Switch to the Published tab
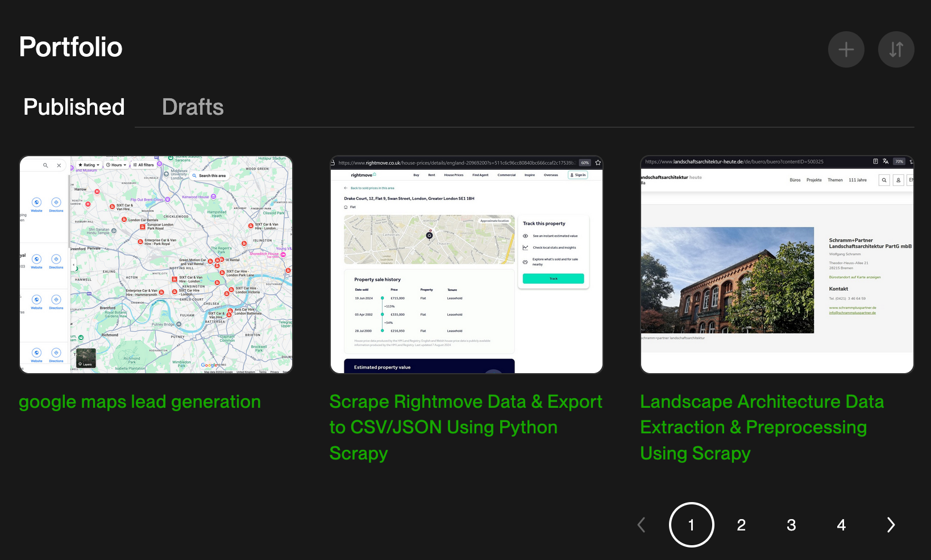This screenshot has height=560, width=931. click(x=74, y=107)
